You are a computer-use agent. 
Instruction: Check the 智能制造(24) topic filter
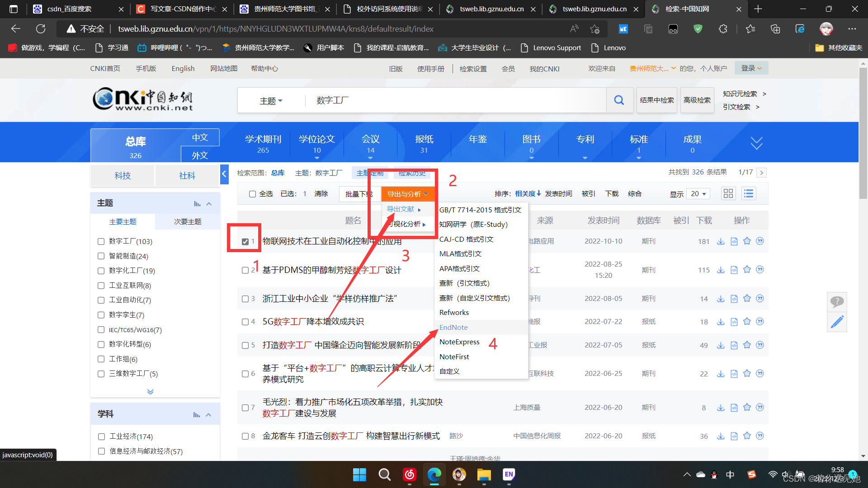(101, 256)
